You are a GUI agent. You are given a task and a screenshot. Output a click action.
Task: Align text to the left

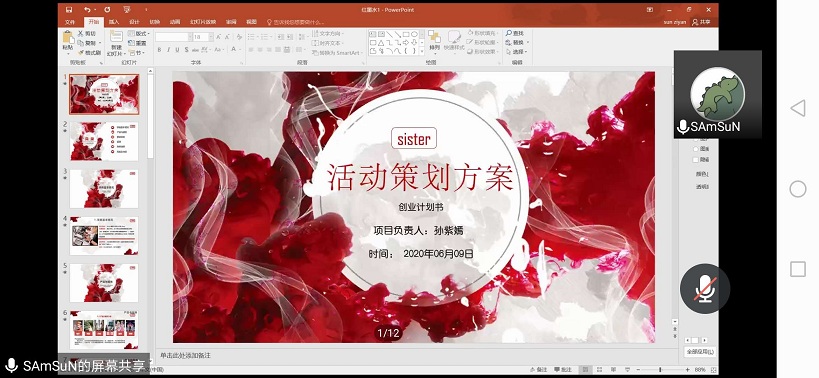click(x=251, y=50)
